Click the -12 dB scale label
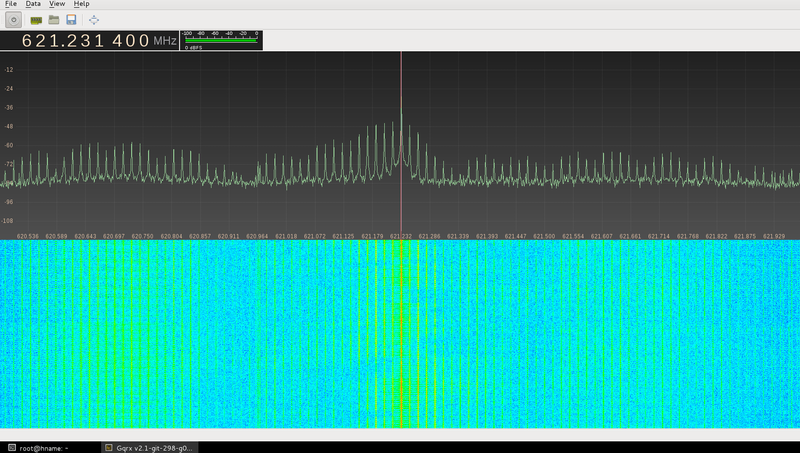This screenshot has height=453, width=800. 9,69
